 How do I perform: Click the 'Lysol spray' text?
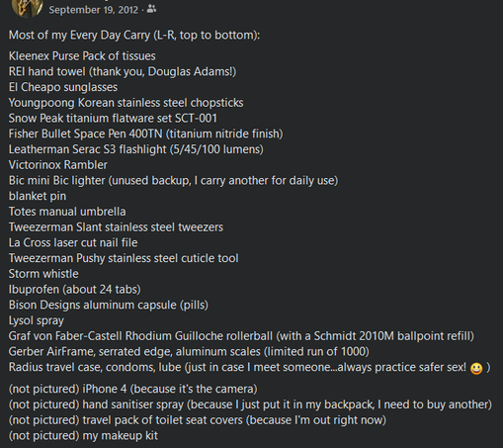coord(37,320)
